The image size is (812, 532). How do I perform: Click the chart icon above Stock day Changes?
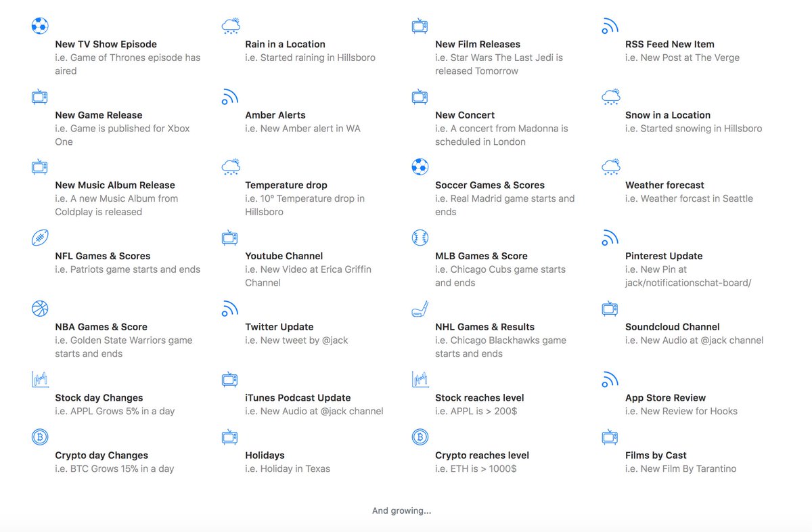40,379
